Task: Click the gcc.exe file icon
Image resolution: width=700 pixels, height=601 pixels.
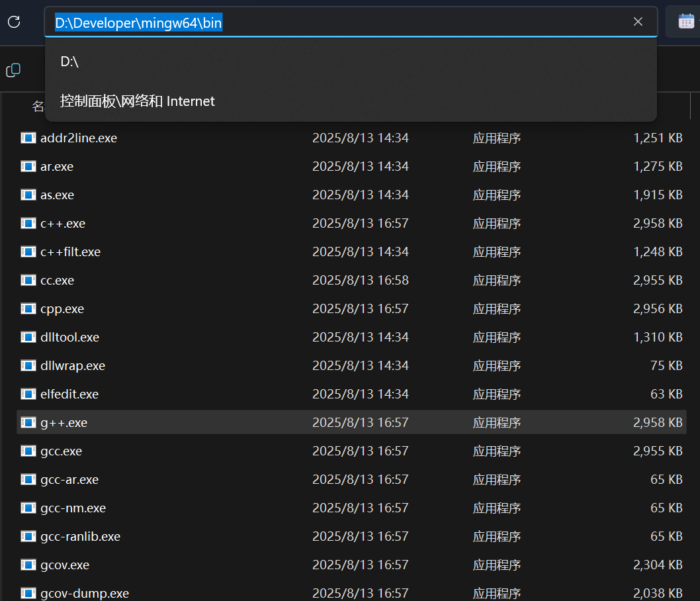Action: [x=28, y=451]
